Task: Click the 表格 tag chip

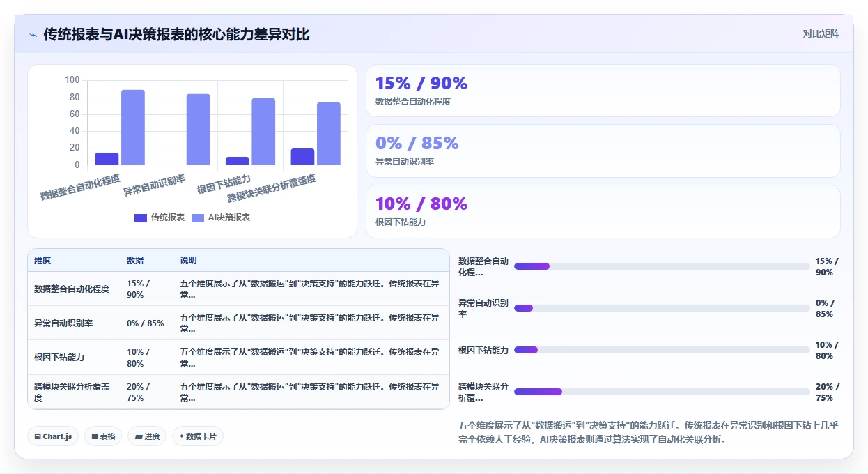Action: pyautogui.click(x=103, y=436)
